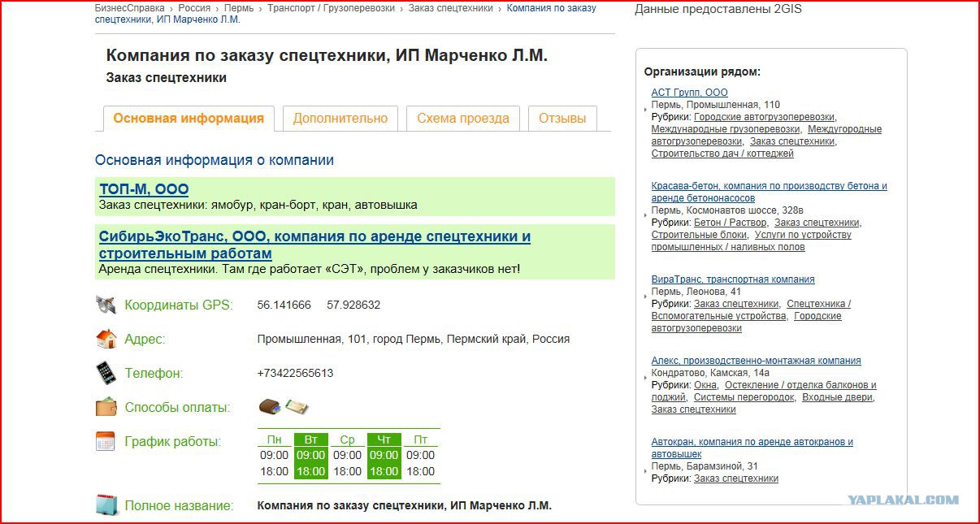The image size is (980, 524).
Task: Select the Чт column in work schedule
Action: pos(384,456)
